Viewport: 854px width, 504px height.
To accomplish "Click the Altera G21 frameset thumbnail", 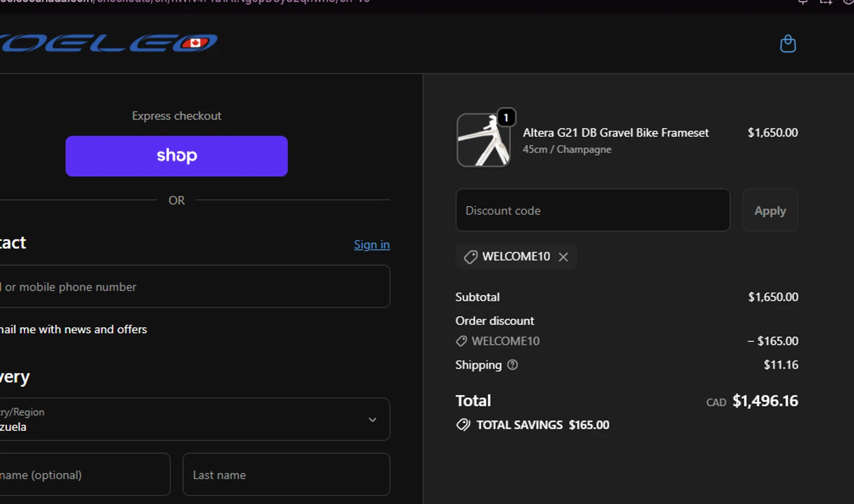I will [x=483, y=140].
